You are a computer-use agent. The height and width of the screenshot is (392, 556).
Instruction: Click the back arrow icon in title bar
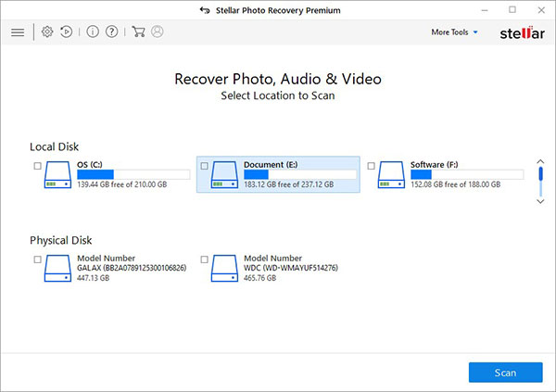coord(205,10)
